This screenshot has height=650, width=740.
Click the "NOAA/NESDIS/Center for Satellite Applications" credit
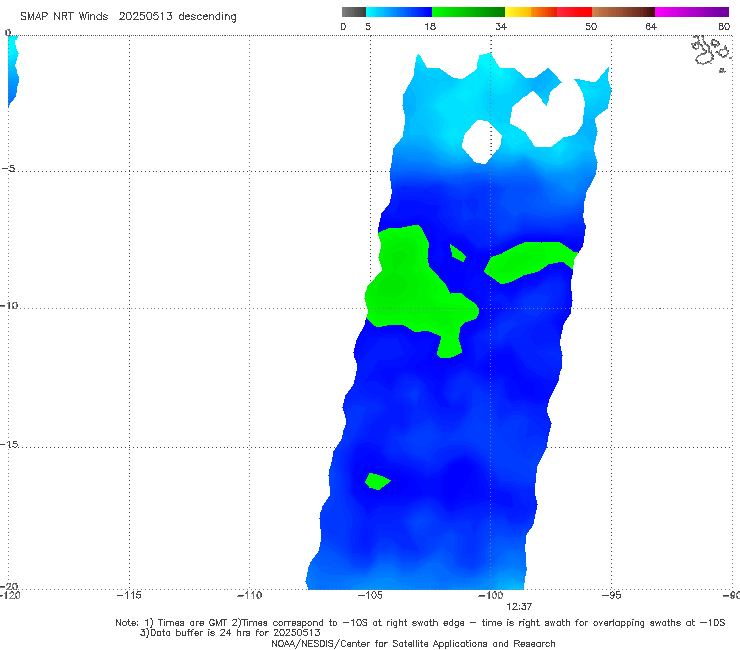[x=413, y=644]
